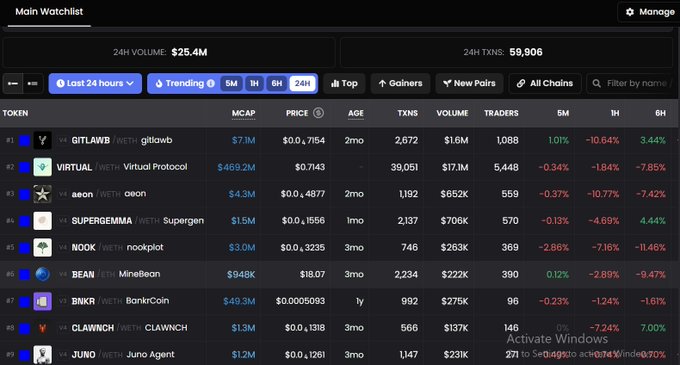Sort by the VOLUME column header
This screenshot has height=365, width=680.
pyautogui.click(x=452, y=113)
